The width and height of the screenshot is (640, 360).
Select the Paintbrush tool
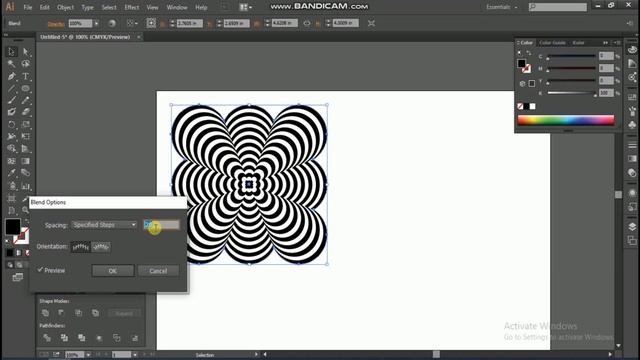pyautogui.click(x=11, y=100)
